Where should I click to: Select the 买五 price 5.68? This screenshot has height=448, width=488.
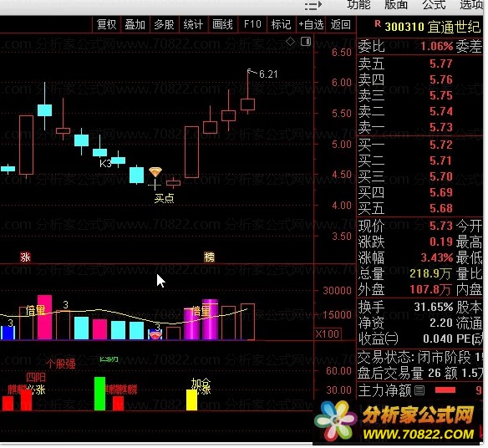click(441, 208)
